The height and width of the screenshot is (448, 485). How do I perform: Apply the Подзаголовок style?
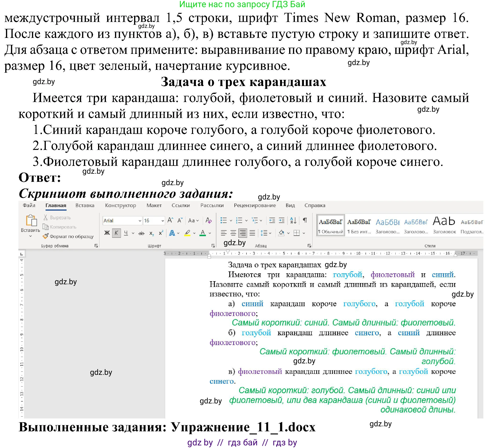point(472,225)
